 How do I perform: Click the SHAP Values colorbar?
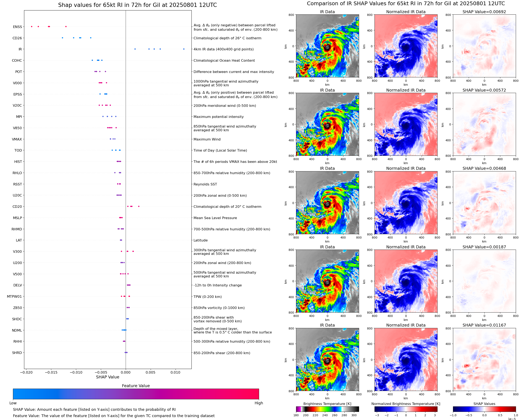coord(484,409)
